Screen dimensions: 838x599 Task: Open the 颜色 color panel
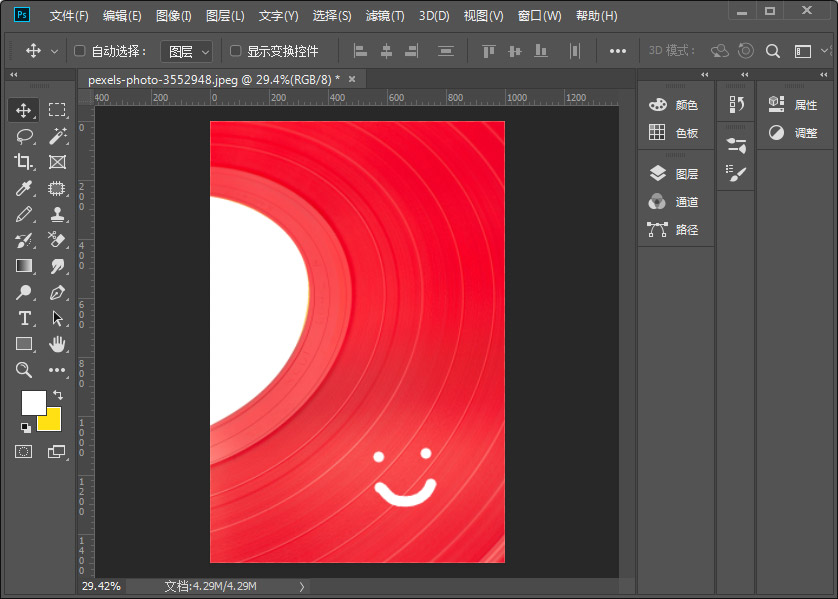click(x=674, y=105)
